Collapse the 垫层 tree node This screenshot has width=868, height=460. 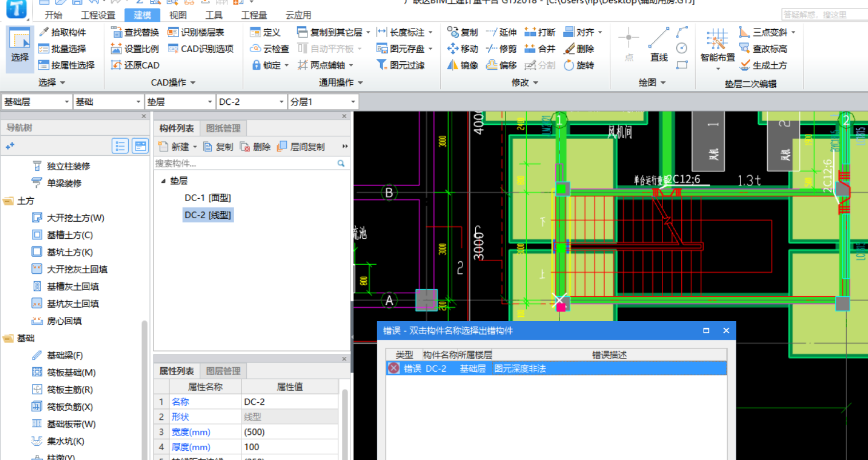click(163, 181)
